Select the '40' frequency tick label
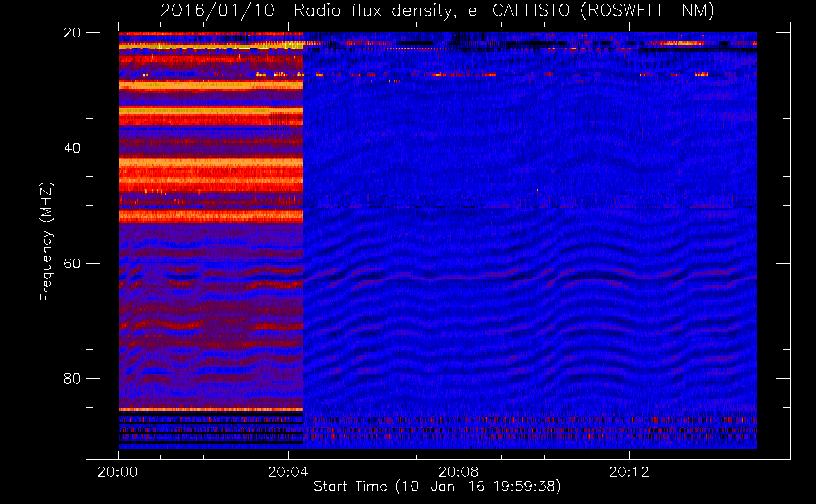 point(72,148)
